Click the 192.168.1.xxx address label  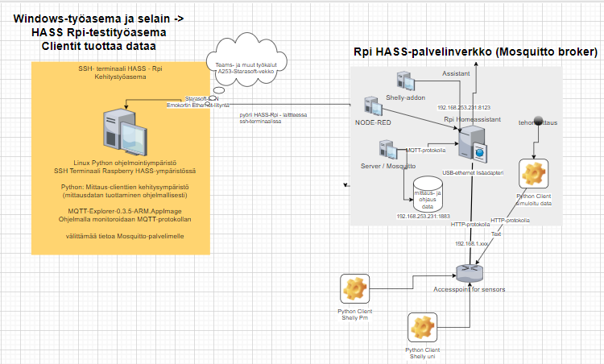[x=472, y=244]
